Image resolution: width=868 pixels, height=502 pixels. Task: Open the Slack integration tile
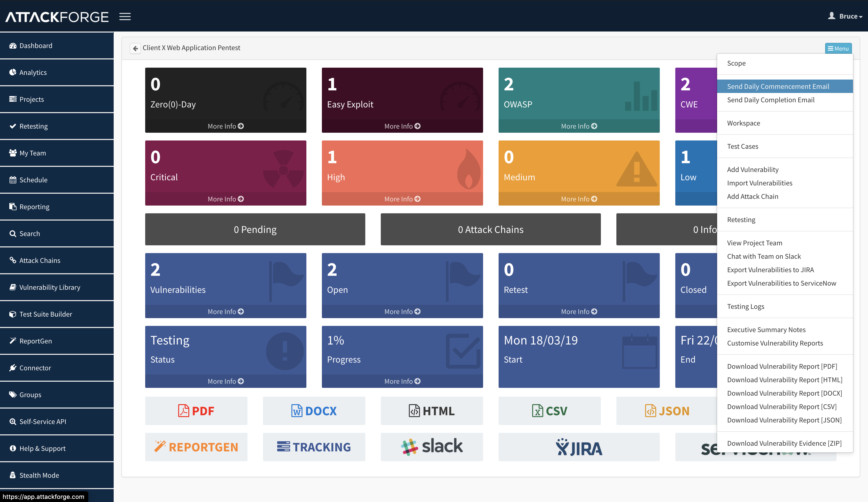pos(432,447)
